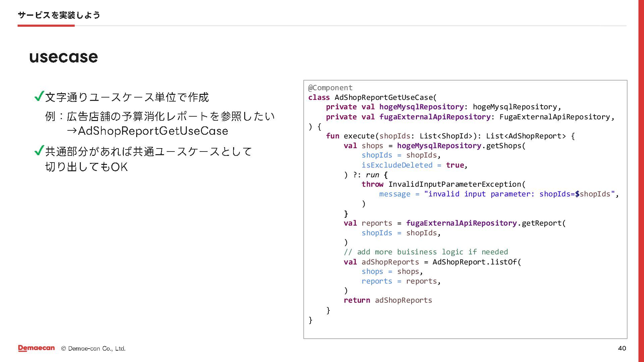
Task: Click the red underline beneath header
Action: 46,25
